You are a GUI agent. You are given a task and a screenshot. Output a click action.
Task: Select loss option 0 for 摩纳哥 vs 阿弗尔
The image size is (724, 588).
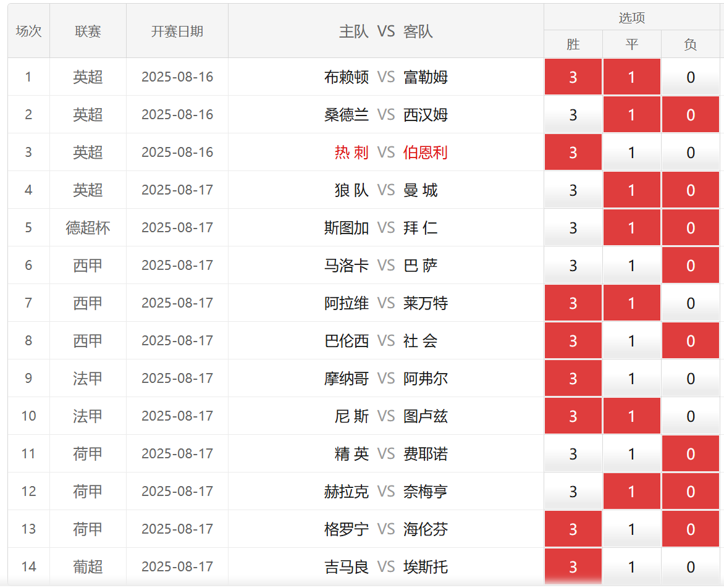[x=690, y=378]
